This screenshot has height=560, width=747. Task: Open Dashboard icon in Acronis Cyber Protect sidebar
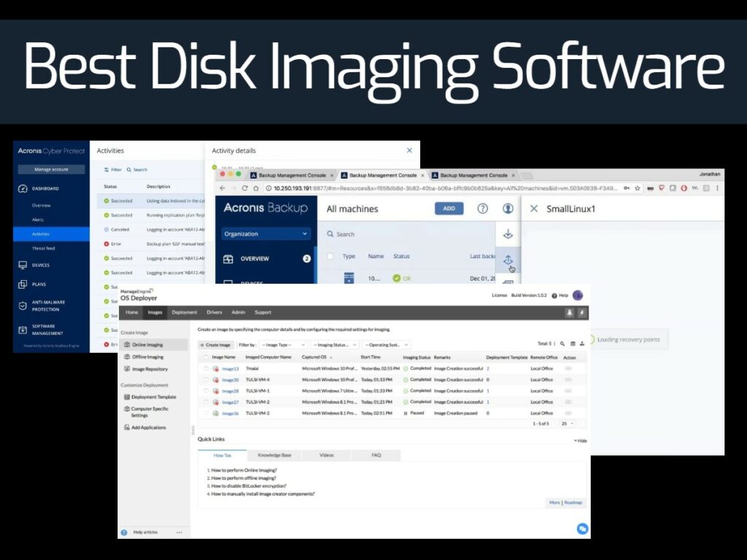click(23, 189)
